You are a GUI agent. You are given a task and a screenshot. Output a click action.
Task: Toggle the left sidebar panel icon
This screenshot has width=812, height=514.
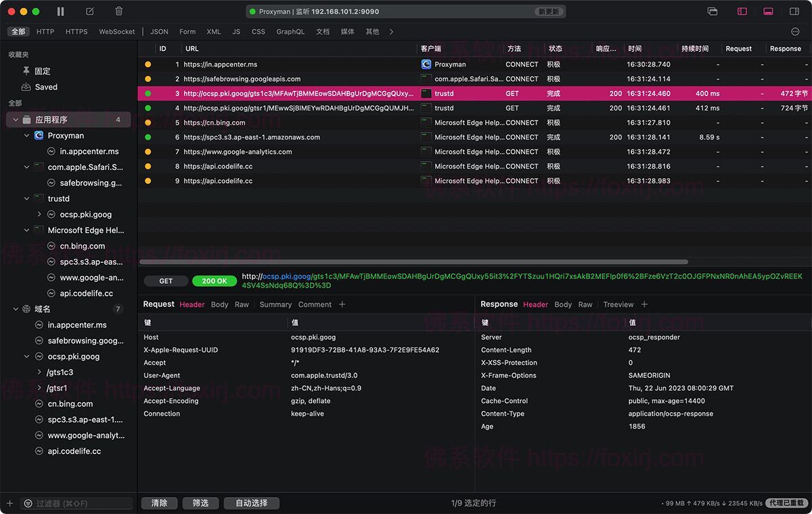(x=742, y=12)
